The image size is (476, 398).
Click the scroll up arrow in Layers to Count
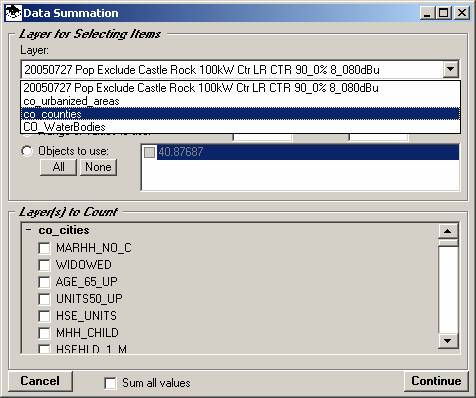448,231
